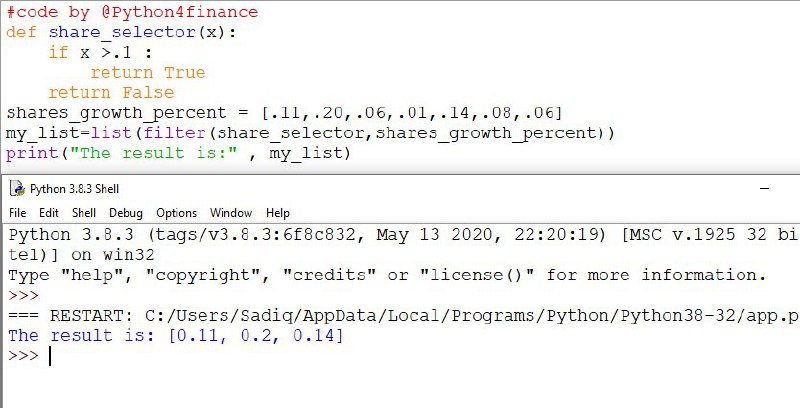800x408 pixels.
Task: Open the Help menu
Action: pyautogui.click(x=278, y=213)
